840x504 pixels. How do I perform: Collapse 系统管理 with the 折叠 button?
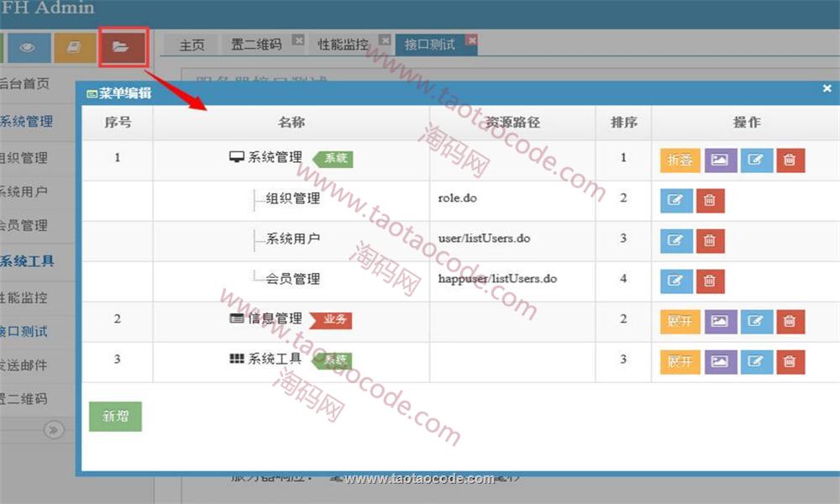680,160
